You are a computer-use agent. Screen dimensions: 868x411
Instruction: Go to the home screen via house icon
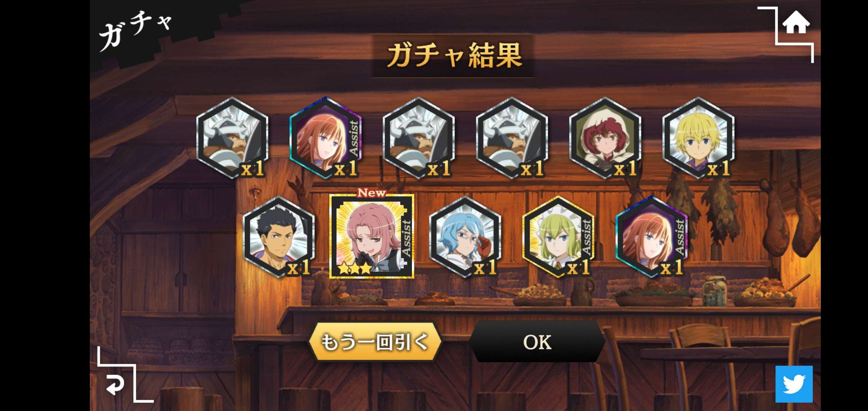796,23
